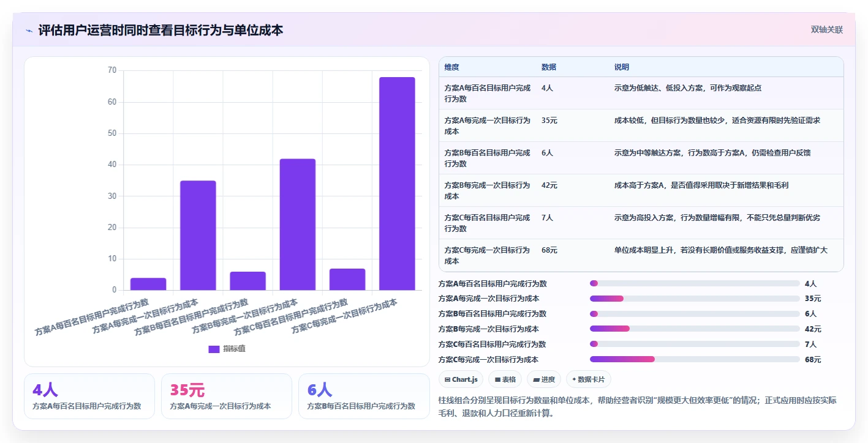The width and height of the screenshot is (868, 443).
Task: Click the 方案C每百名目标用户完成行为数 progress bar
Action: [695, 344]
